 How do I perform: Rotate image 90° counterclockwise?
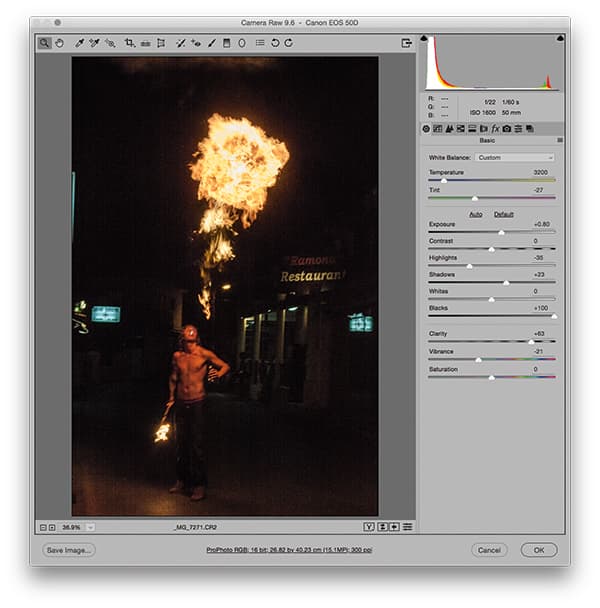[x=275, y=43]
